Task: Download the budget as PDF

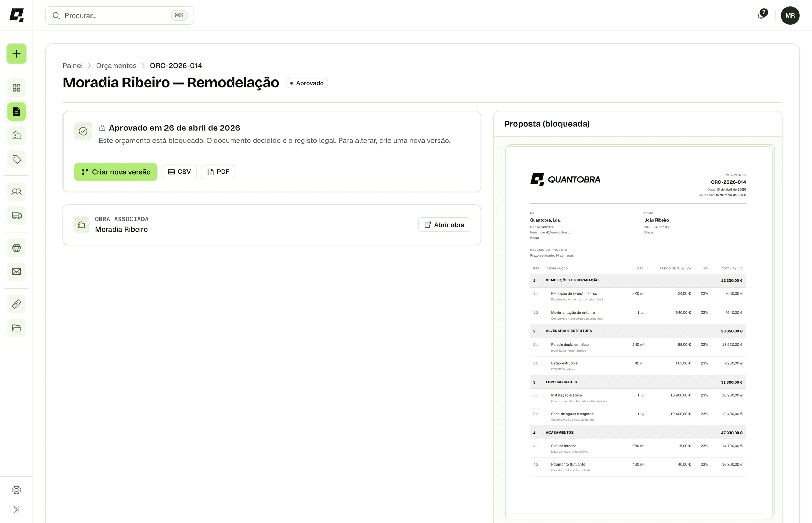Action: [x=218, y=172]
